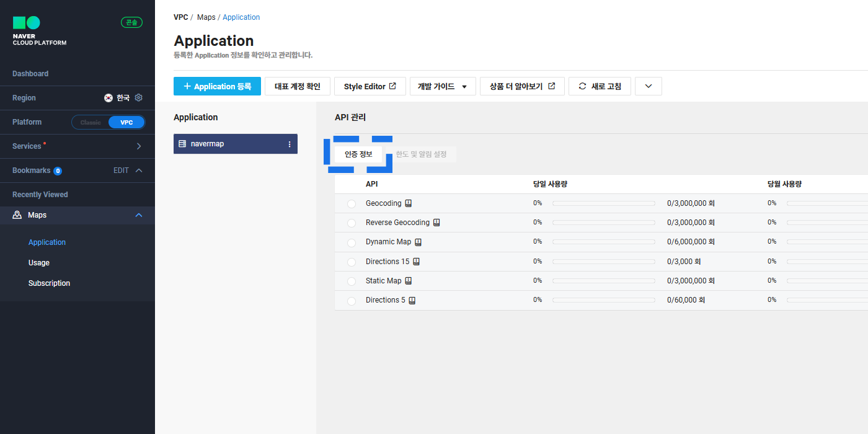Click the 당월 사용량 column header
This screenshot has width=868, height=434.
pyautogui.click(x=785, y=184)
